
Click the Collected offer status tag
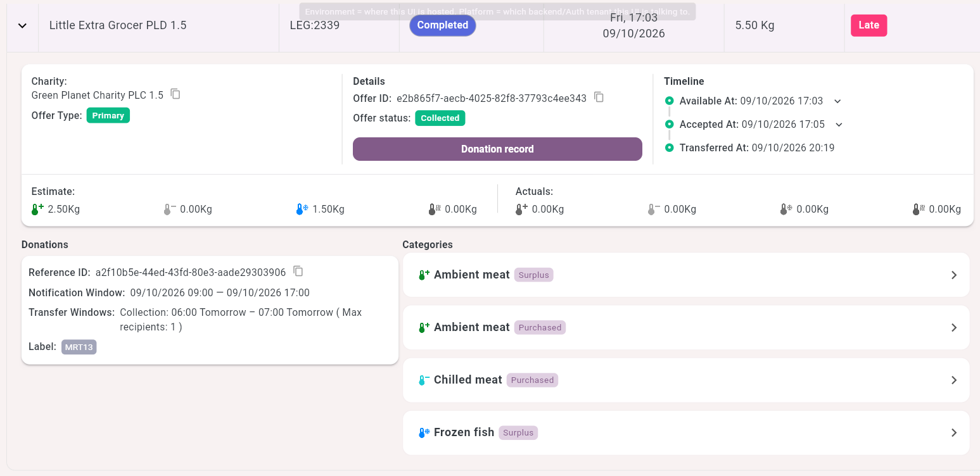(440, 118)
